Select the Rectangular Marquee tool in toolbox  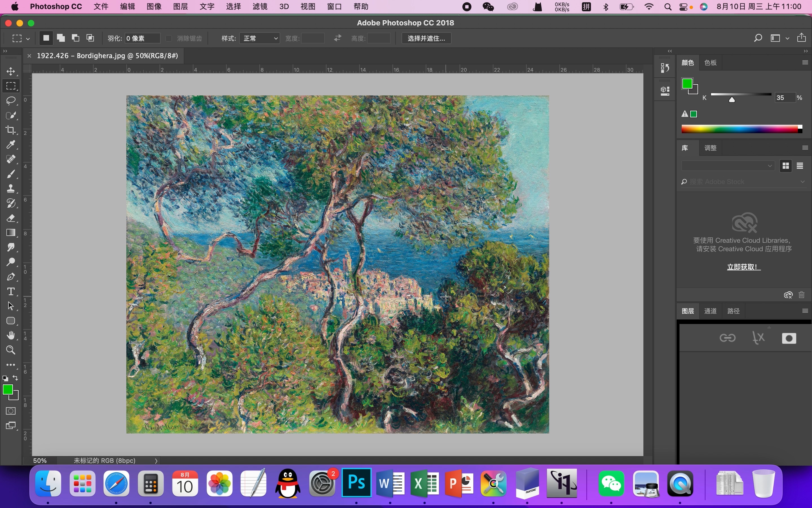coord(11,86)
